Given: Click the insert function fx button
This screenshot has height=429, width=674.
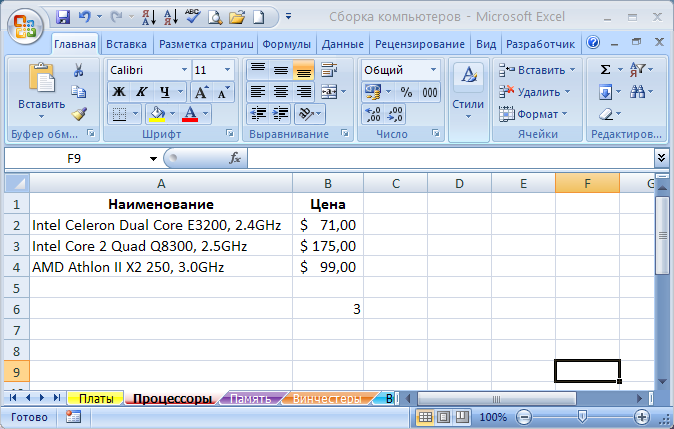Looking at the screenshot, I should pyautogui.click(x=234, y=158).
